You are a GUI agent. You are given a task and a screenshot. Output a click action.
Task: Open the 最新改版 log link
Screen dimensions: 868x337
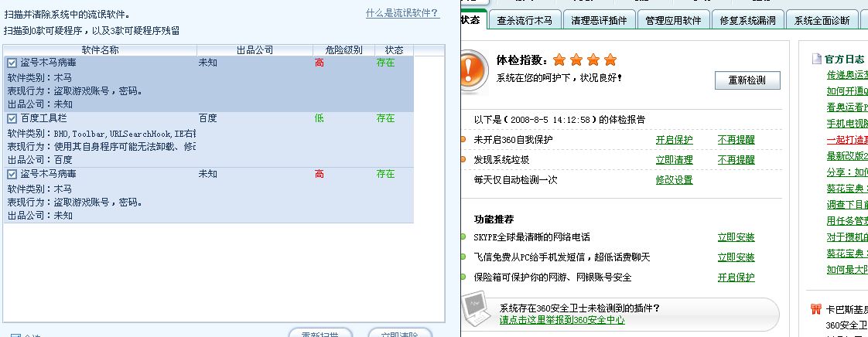point(848,156)
